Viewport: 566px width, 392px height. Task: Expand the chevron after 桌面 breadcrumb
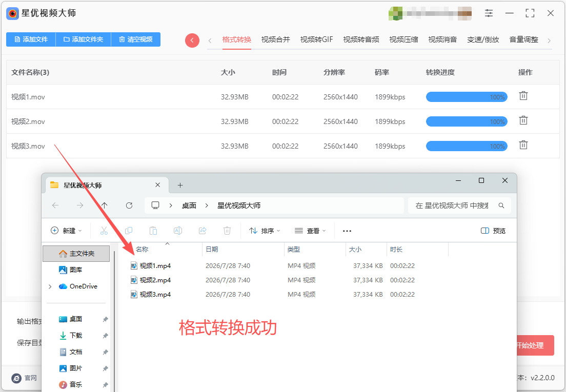coord(207,205)
